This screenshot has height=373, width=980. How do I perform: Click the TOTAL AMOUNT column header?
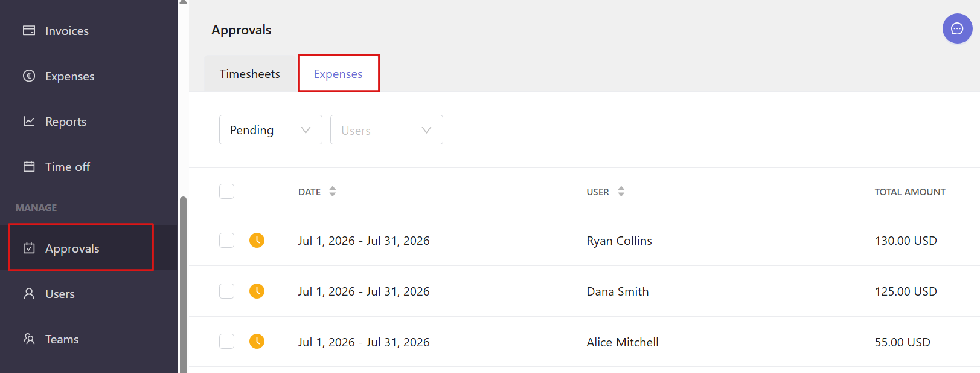pos(910,192)
